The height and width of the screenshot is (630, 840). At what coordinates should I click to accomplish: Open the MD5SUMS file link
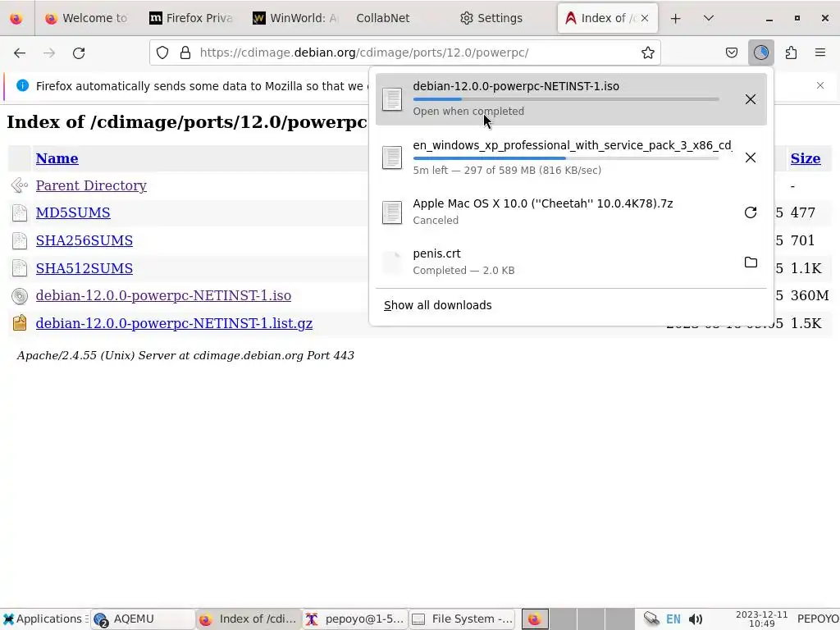tap(73, 212)
